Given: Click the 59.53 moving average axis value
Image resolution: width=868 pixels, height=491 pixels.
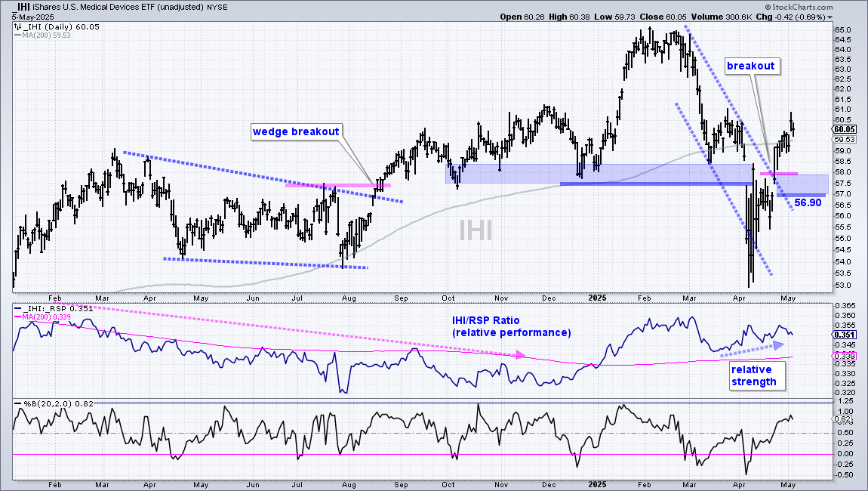Looking at the screenshot, I should [844, 140].
